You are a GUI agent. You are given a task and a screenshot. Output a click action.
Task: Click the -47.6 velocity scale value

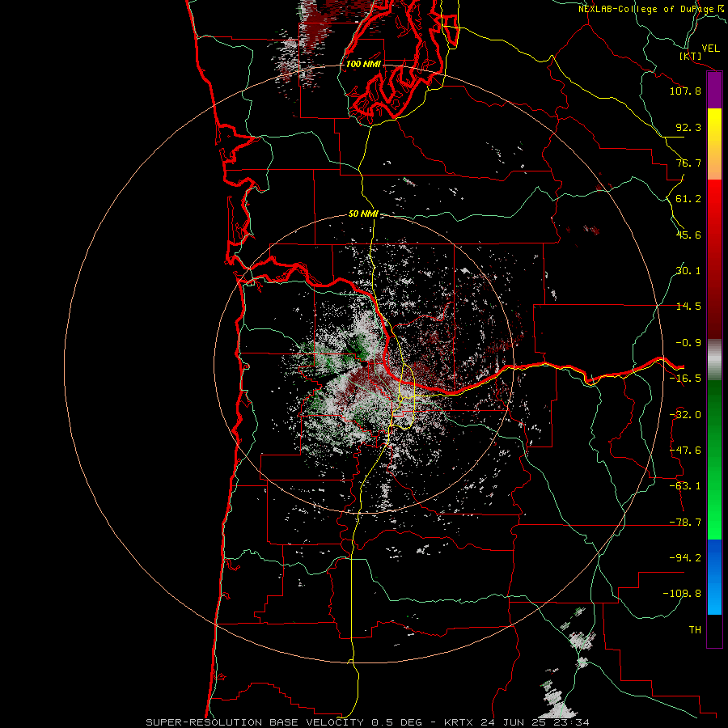coord(685,451)
